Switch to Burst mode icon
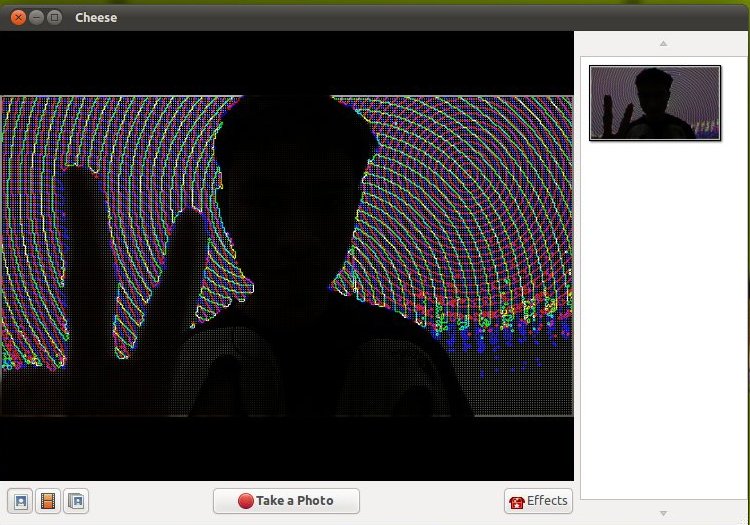Viewport: 750px width, 525px height. click(x=76, y=501)
